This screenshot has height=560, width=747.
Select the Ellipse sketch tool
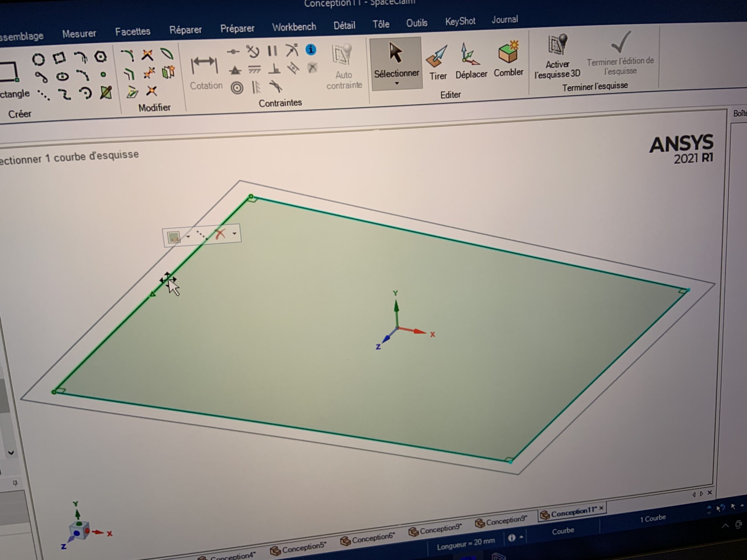62,77
